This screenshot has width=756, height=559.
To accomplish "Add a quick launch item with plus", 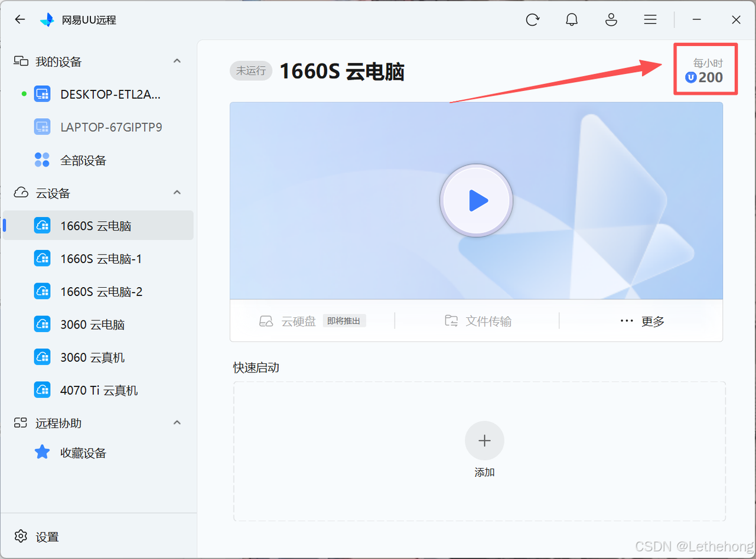I will click(x=484, y=441).
